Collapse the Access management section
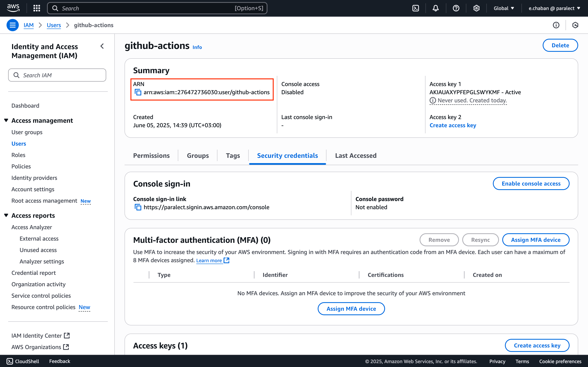This screenshot has height=367, width=588. [6, 120]
